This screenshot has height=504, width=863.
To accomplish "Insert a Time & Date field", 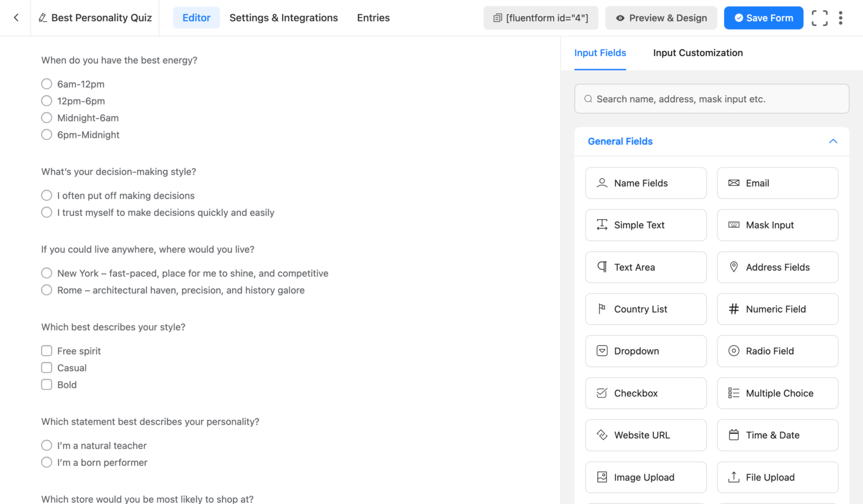I will (x=777, y=435).
